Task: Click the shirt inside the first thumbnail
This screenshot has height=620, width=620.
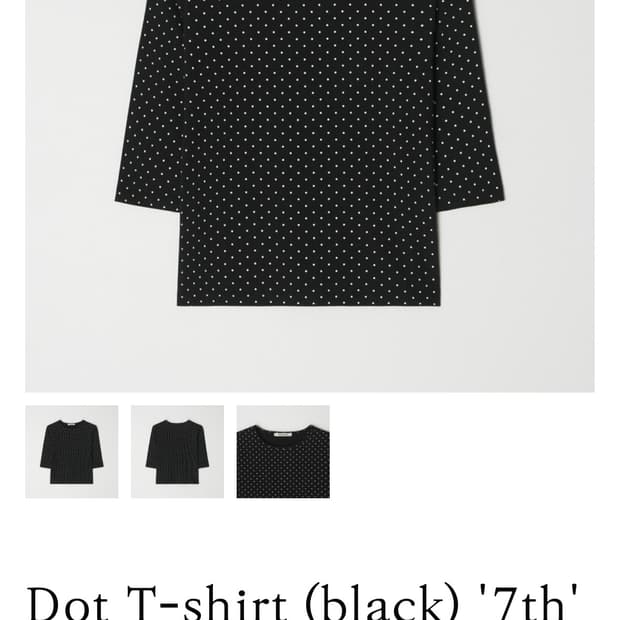Action: point(72,452)
